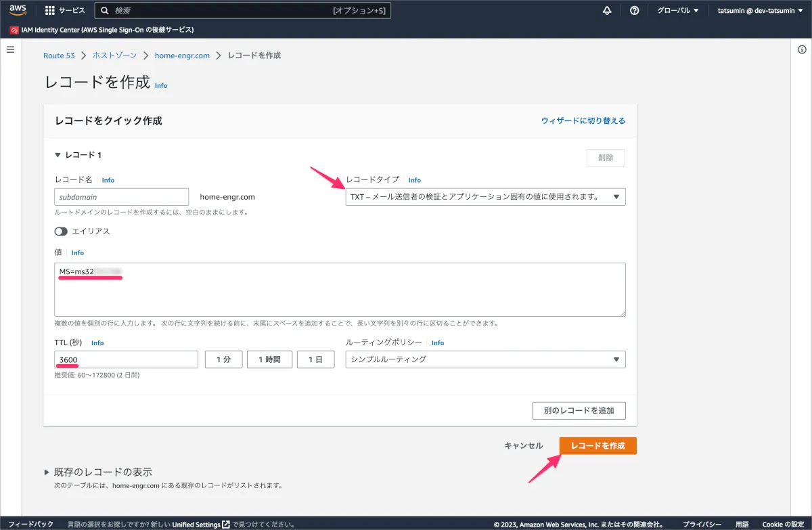Viewport: 812px width, 530px height.
Task: Open the hamburger side navigation menu
Action: [x=10, y=50]
